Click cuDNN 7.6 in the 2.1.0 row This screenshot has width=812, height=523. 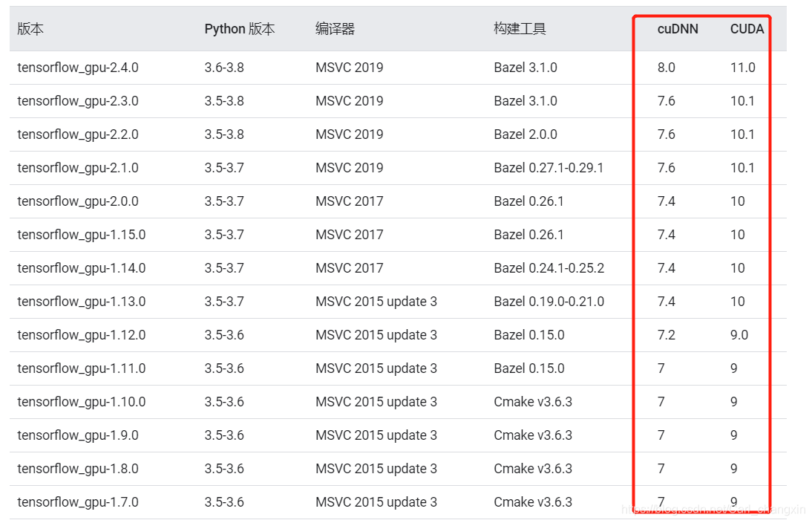pyautogui.click(x=666, y=168)
